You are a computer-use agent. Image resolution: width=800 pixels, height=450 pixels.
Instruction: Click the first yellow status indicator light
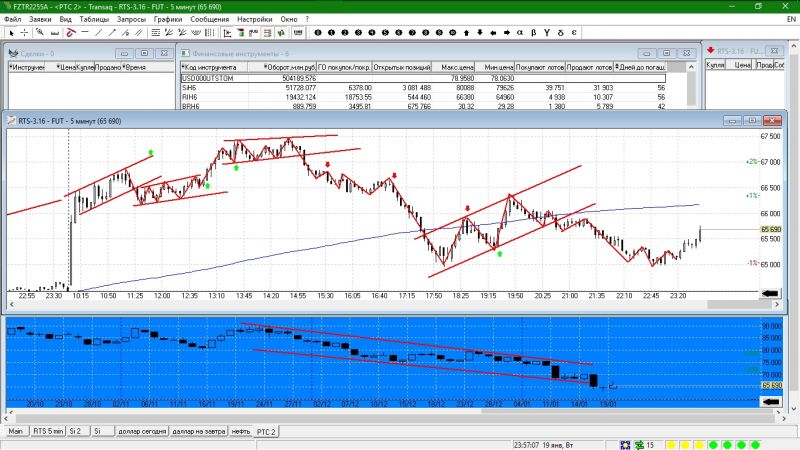pyautogui.click(x=670, y=445)
